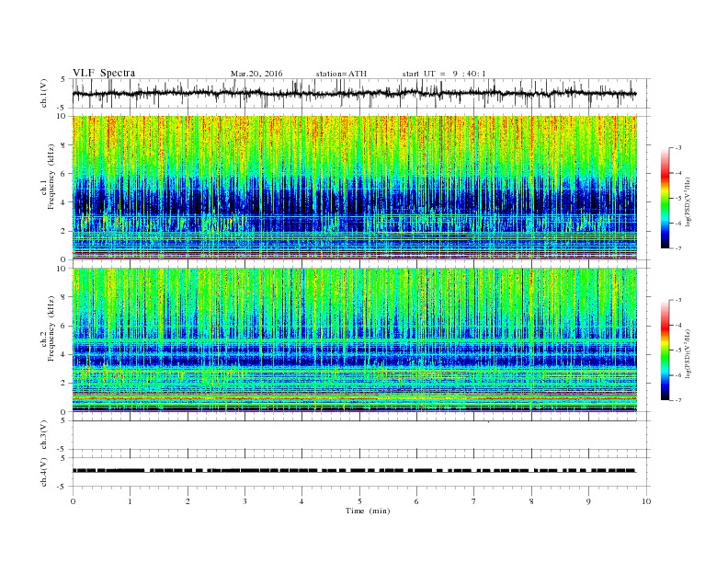The height and width of the screenshot is (563, 728).
Task: Click time axis tick label "2"
Action: [188, 501]
